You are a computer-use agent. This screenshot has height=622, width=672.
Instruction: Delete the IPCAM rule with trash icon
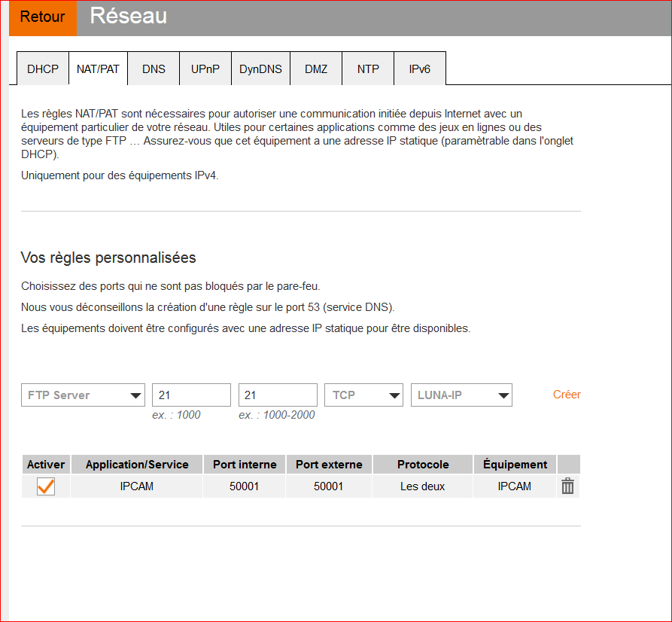click(x=568, y=486)
